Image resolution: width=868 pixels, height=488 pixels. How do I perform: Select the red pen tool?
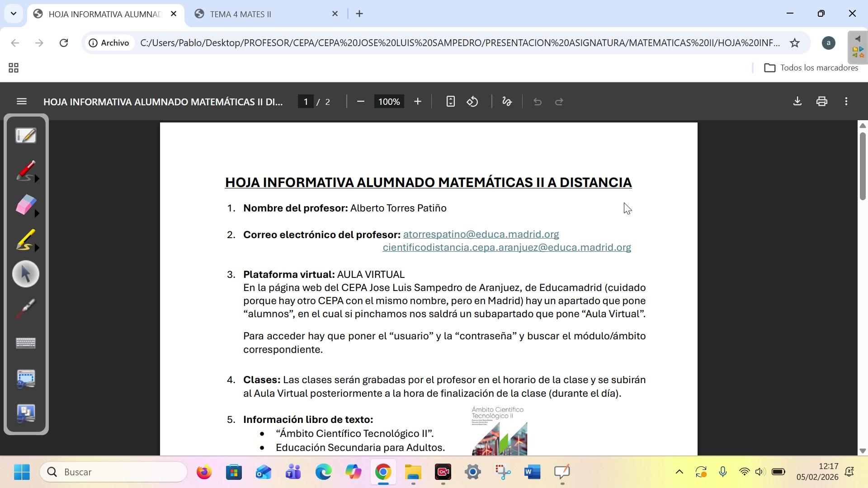pos(25,171)
